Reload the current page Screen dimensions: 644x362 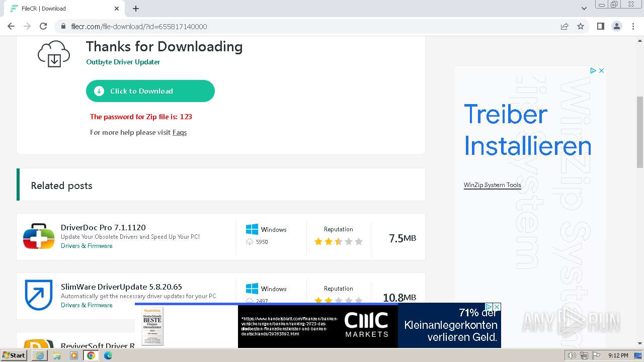(x=43, y=26)
